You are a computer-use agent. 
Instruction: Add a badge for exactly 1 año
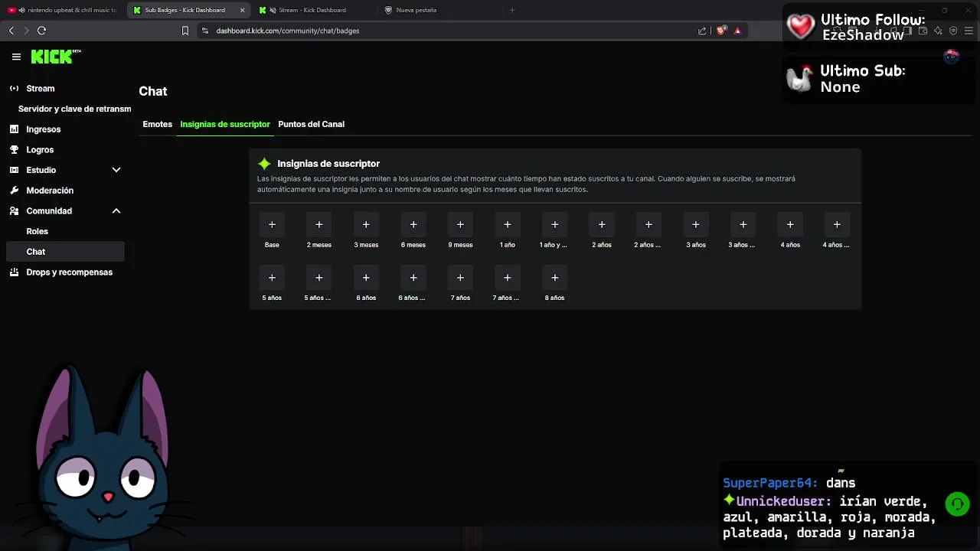[508, 224]
